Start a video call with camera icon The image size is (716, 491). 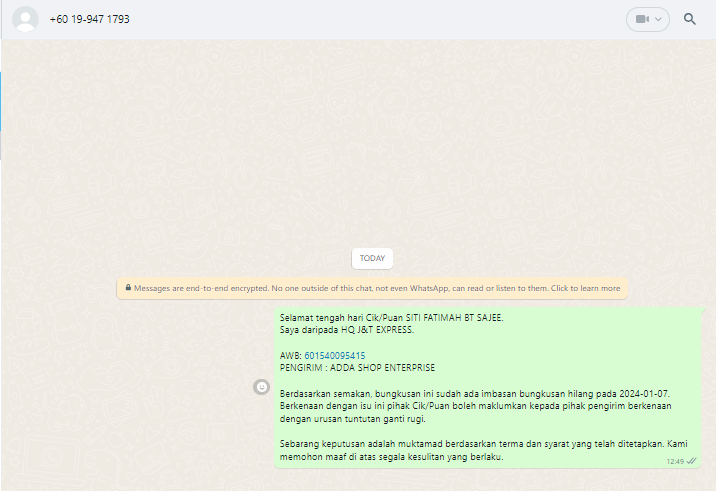(642, 19)
